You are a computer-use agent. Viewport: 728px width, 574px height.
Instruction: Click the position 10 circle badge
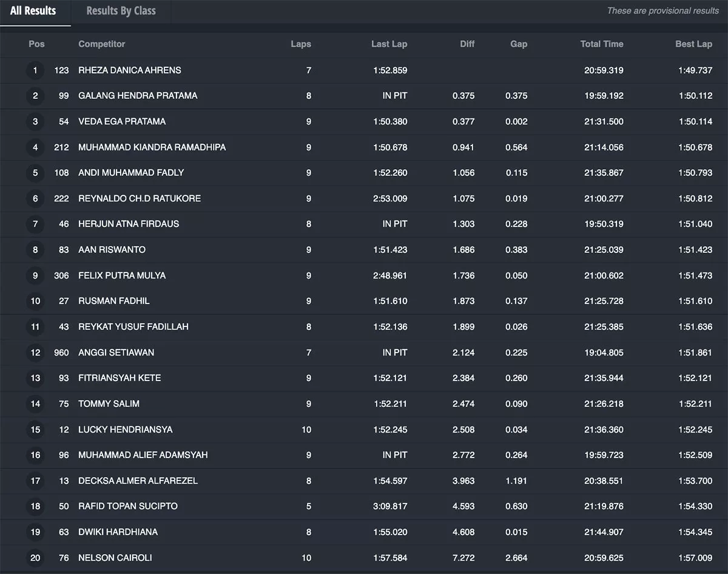pyautogui.click(x=35, y=301)
